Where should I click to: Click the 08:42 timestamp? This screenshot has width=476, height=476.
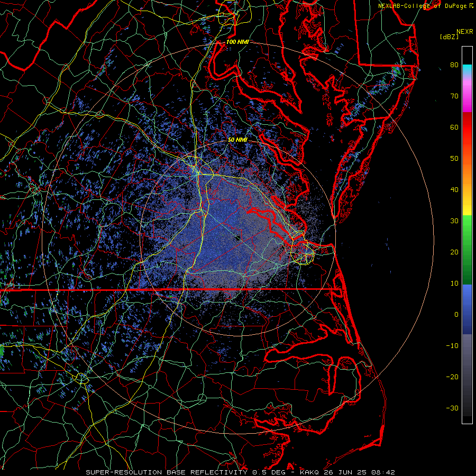tap(382, 472)
